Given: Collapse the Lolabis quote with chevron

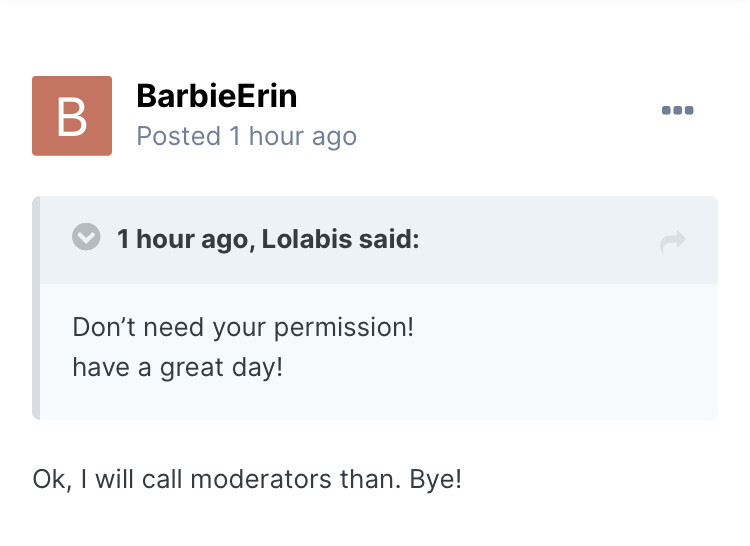Looking at the screenshot, I should (87, 238).
